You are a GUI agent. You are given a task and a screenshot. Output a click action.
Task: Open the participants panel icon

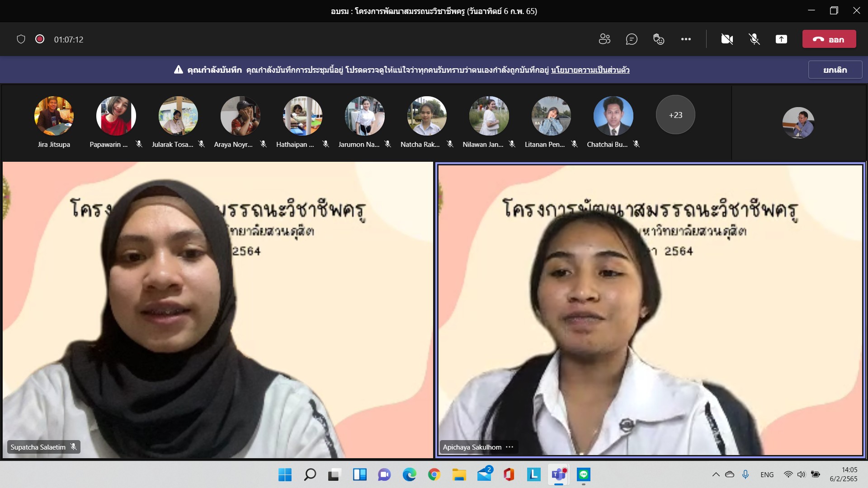(604, 39)
